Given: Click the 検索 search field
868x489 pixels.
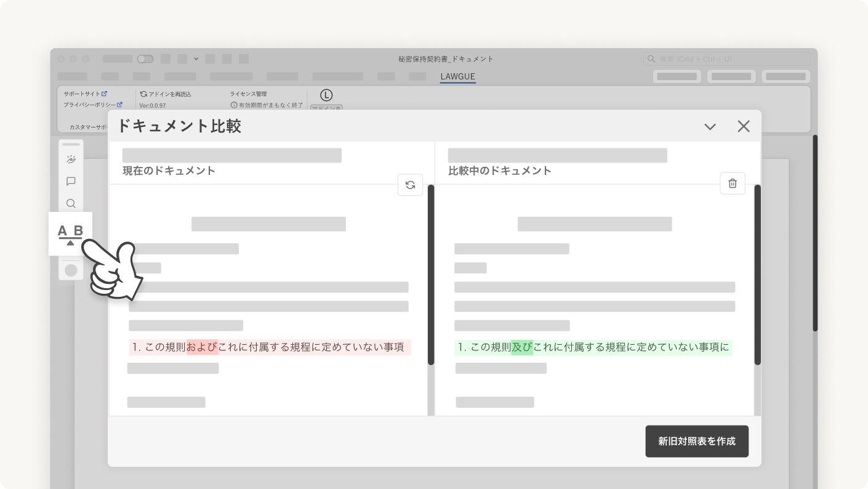Looking at the screenshot, I should pyautogui.click(x=726, y=59).
